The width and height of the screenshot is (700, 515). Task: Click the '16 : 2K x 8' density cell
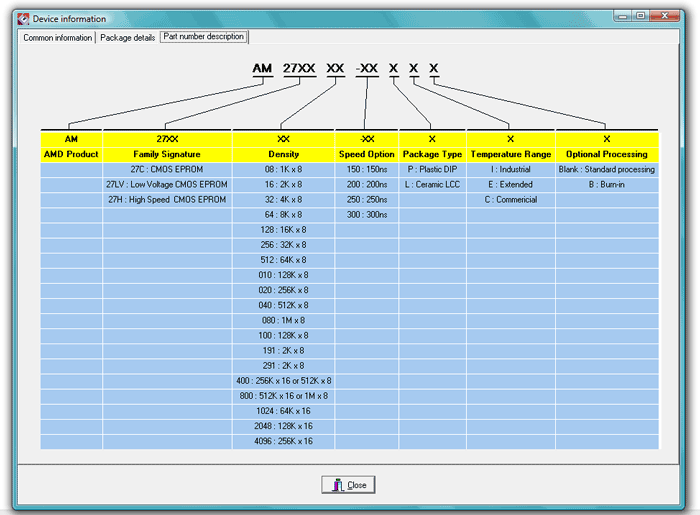283,184
